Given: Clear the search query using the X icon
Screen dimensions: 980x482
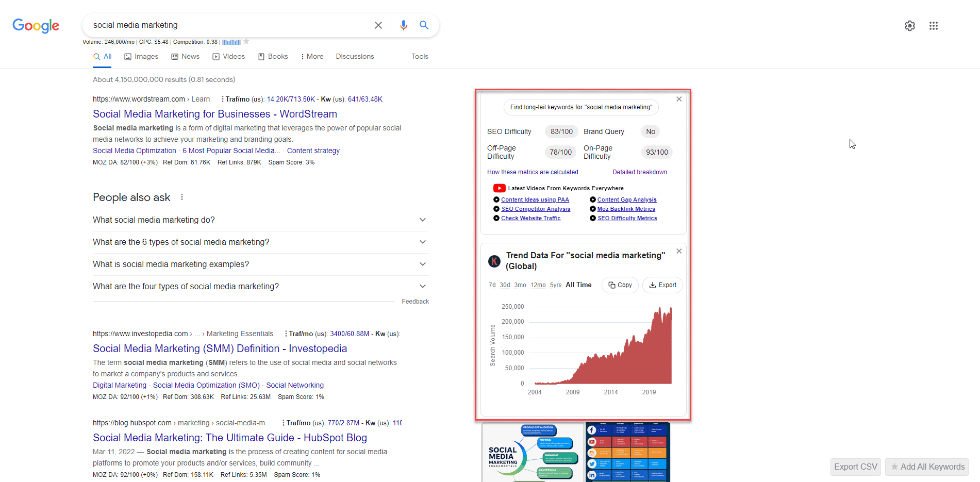Looking at the screenshot, I should click(x=378, y=25).
